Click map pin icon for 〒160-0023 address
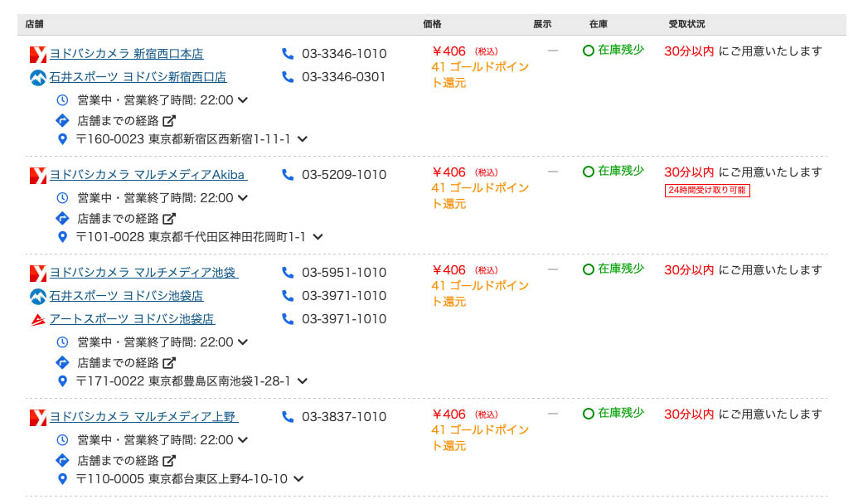This screenshot has height=504, width=863. (x=63, y=139)
